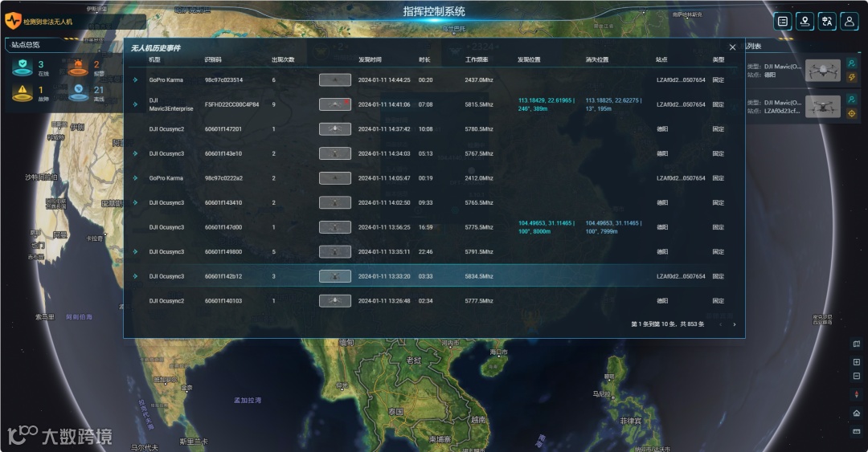Viewport: 868px width, 452px height.
Task: Click the user-check icon for LZAf0d23cf drone card
Action: click(851, 99)
